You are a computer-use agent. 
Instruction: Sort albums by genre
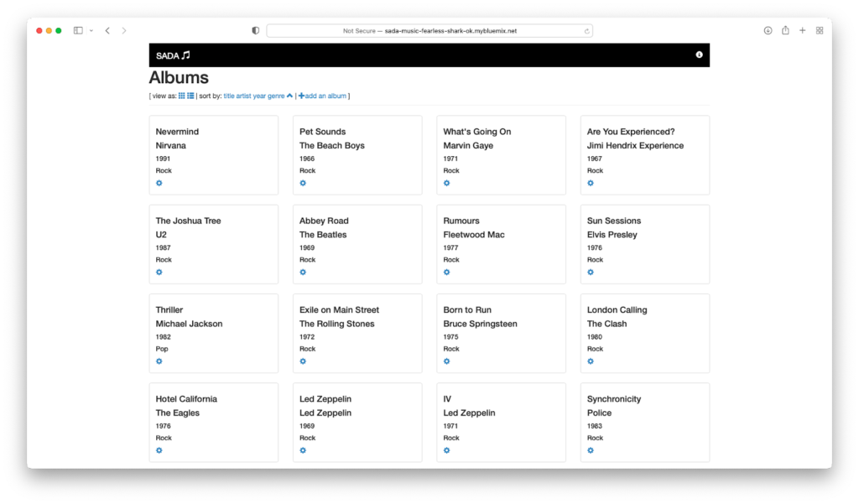point(276,96)
